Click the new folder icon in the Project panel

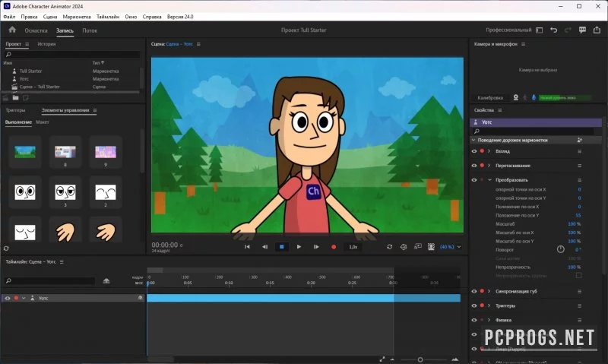pyautogui.click(x=15, y=98)
